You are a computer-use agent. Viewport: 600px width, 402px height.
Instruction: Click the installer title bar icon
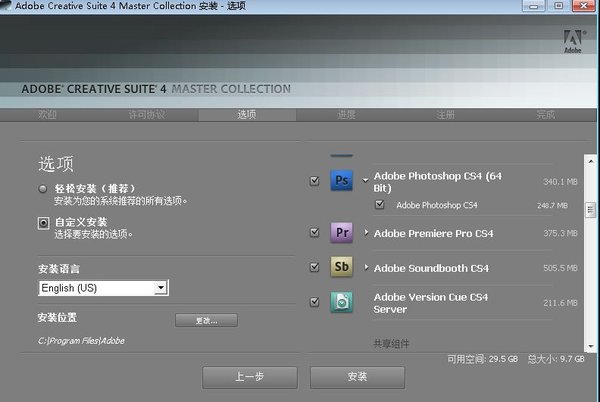click(x=6, y=5)
